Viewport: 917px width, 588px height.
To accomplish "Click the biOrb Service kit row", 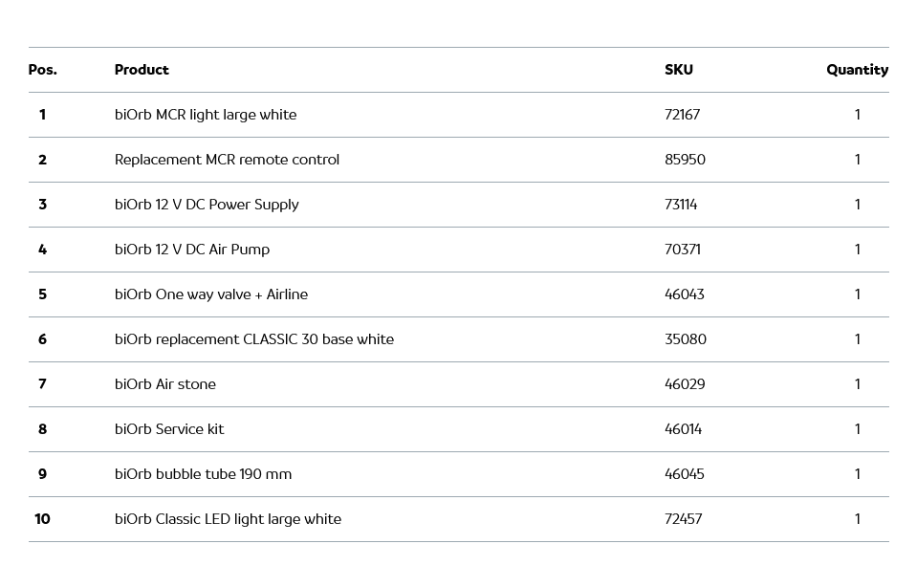I will coord(169,429).
